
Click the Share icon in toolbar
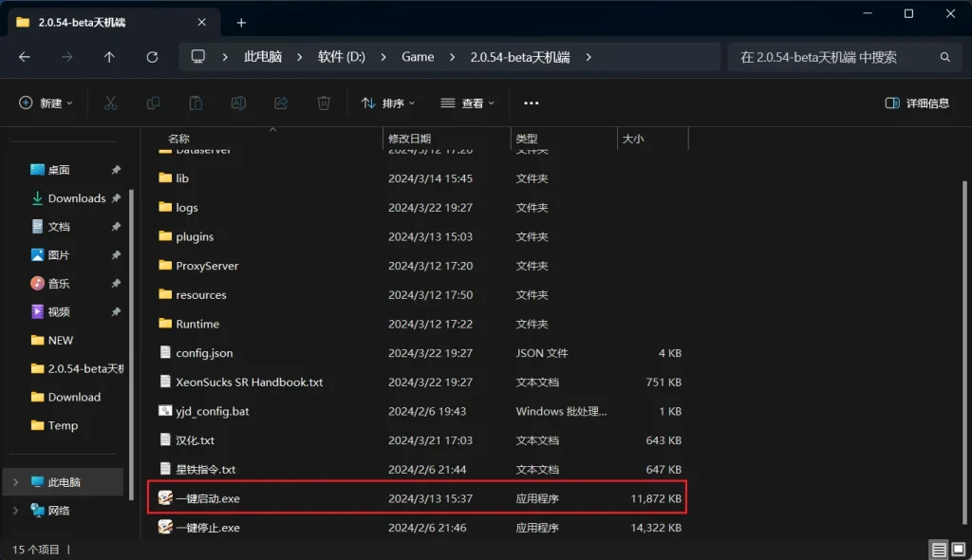(281, 103)
